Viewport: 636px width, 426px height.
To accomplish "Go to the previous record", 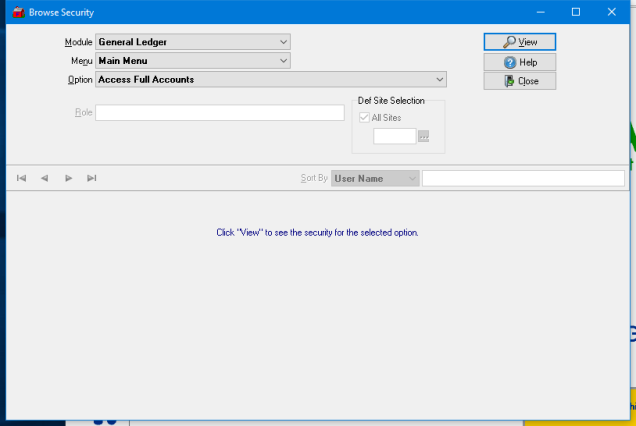I will click(44, 178).
